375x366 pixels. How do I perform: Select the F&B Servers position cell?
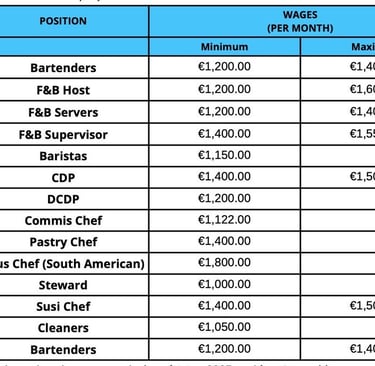[74, 112]
